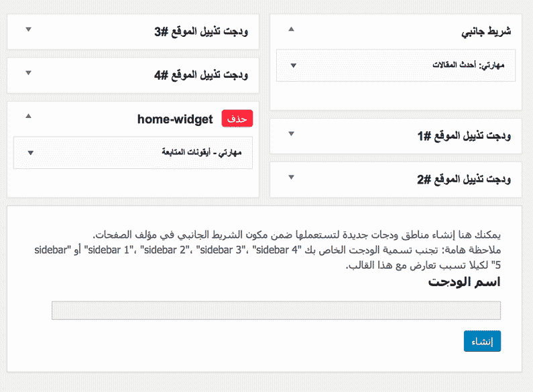Expand ودجت تذييل الموقع #3 arrow
Screen dimensions: 533x392
[x=27, y=29]
